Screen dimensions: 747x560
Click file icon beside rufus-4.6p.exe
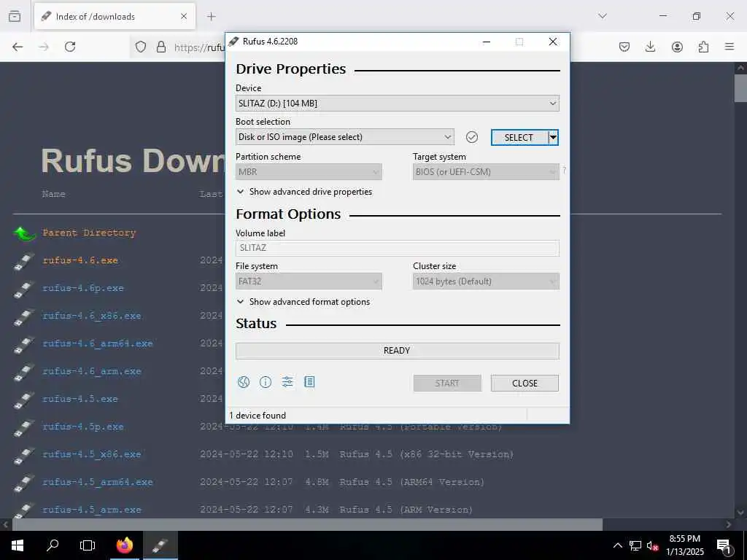[x=24, y=289]
